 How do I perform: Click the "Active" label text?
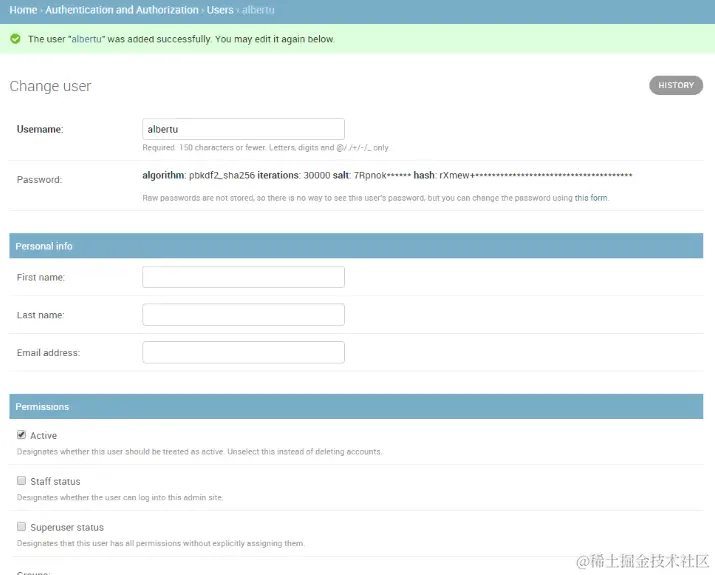pyautogui.click(x=43, y=436)
